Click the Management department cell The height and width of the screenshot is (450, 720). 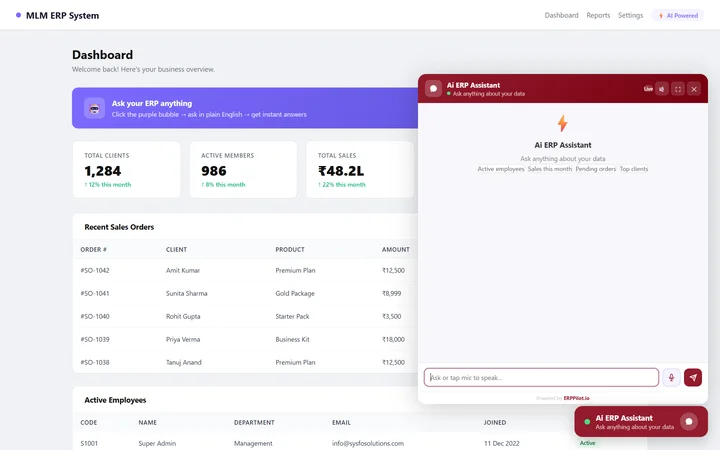tap(253, 444)
